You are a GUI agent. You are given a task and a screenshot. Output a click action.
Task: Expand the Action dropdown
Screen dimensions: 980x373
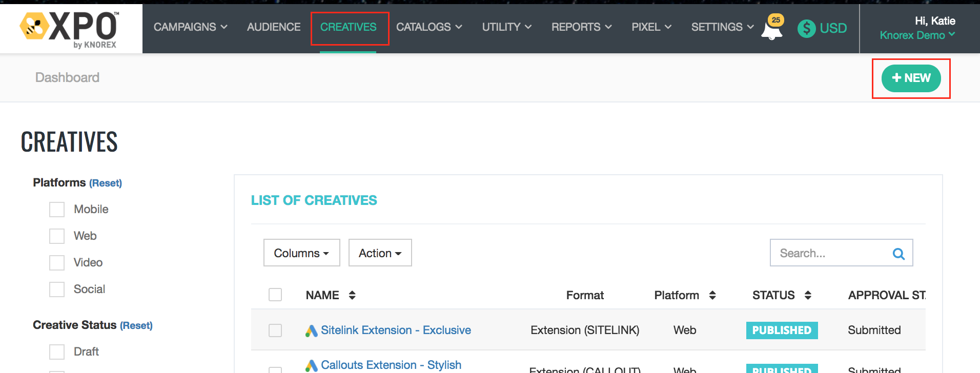(x=380, y=253)
